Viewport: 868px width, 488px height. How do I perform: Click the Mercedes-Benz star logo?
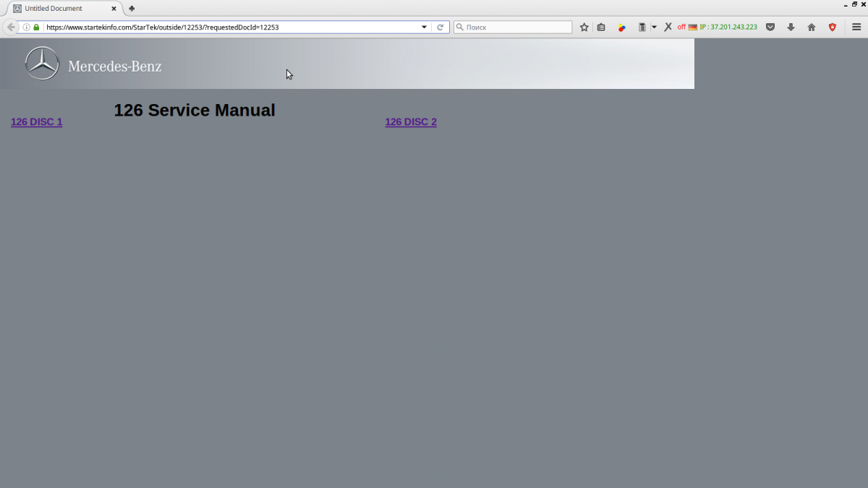[x=42, y=64]
